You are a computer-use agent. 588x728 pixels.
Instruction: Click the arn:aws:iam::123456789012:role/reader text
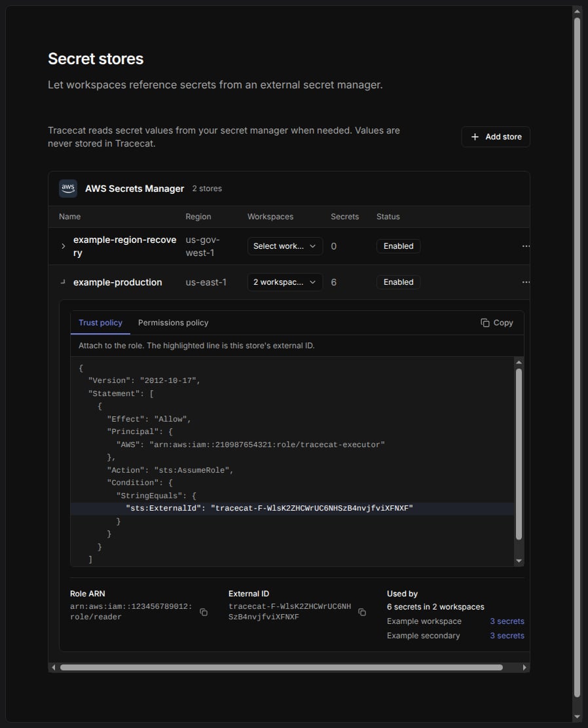pyautogui.click(x=131, y=611)
